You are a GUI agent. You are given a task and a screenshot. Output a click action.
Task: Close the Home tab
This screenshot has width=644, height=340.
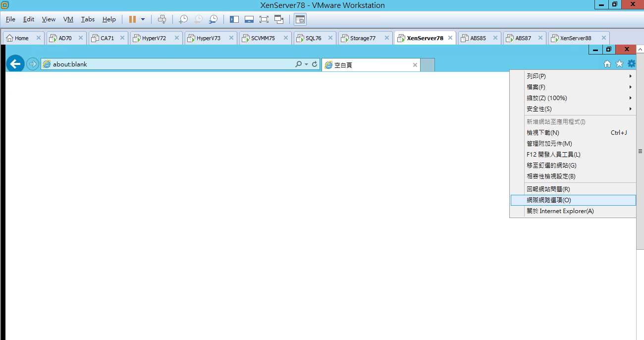tap(38, 38)
